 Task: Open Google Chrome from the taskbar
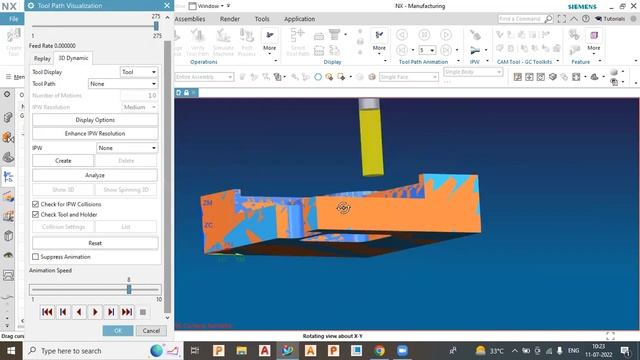click(x=379, y=351)
